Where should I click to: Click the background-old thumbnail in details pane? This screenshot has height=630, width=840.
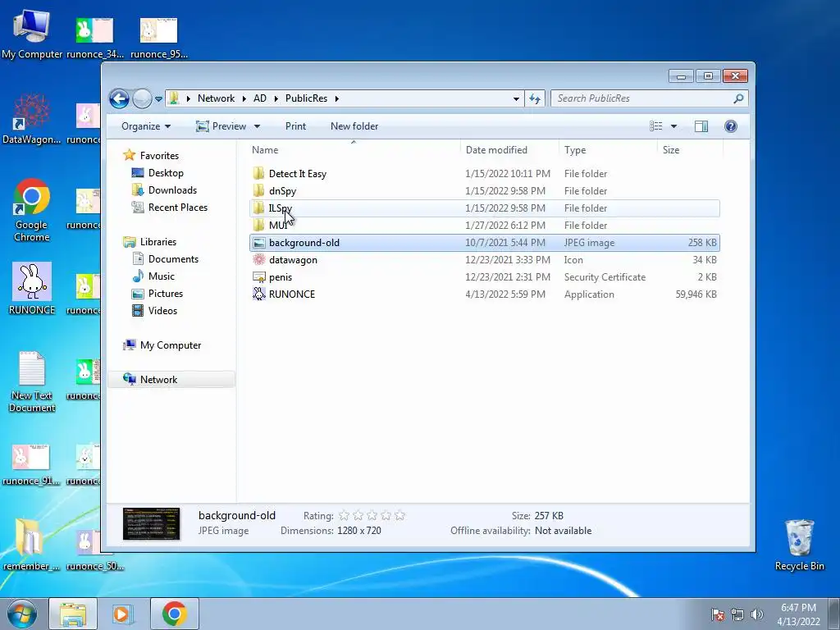coord(151,523)
